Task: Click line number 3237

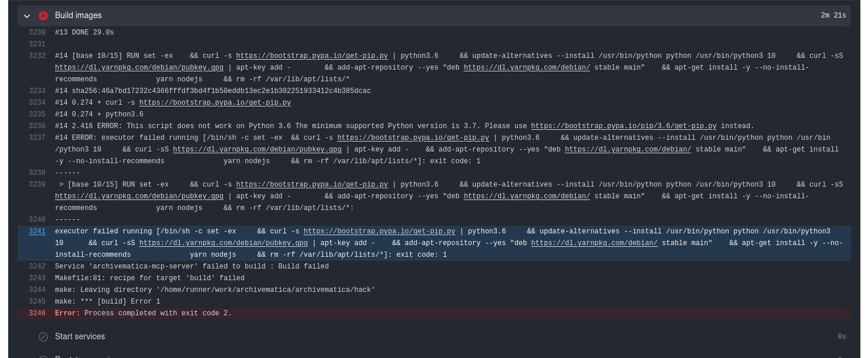Action: (x=37, y=138)
